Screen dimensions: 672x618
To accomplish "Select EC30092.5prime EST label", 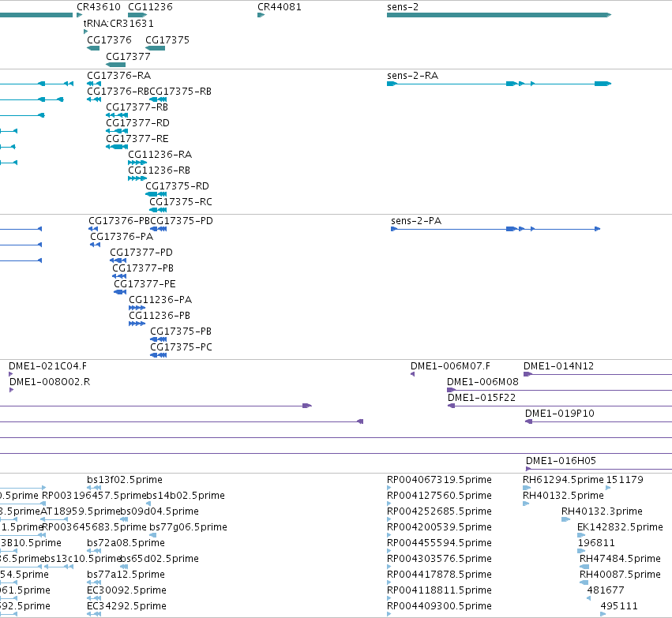I will click(x=126, y=590).
